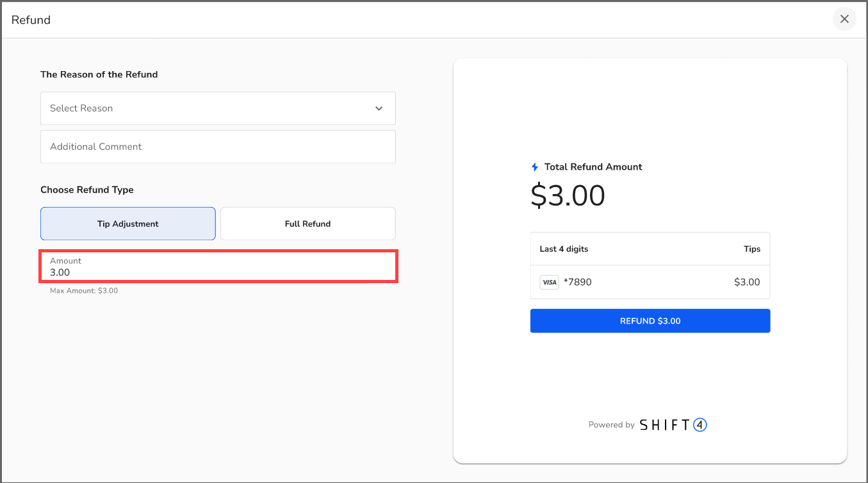Open the Select Reason dropdown
The width and height of the screenshot is (868, 483).
218,108
